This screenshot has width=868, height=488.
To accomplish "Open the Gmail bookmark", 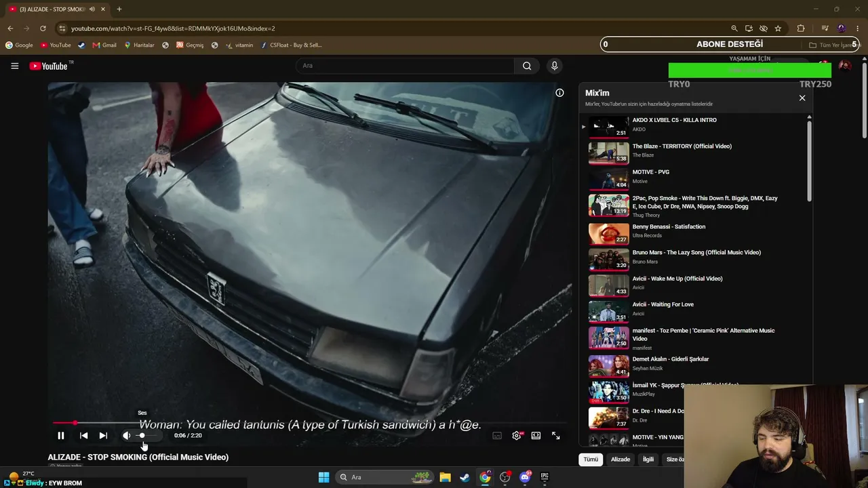I will pos(104,45).
